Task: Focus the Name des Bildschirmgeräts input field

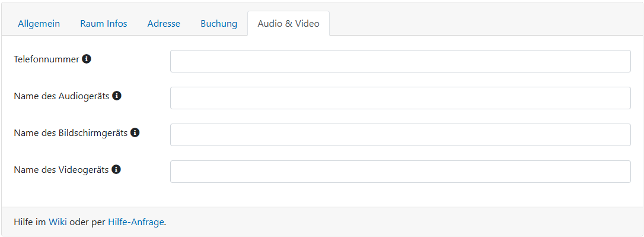Action: (x=400, y=135)
